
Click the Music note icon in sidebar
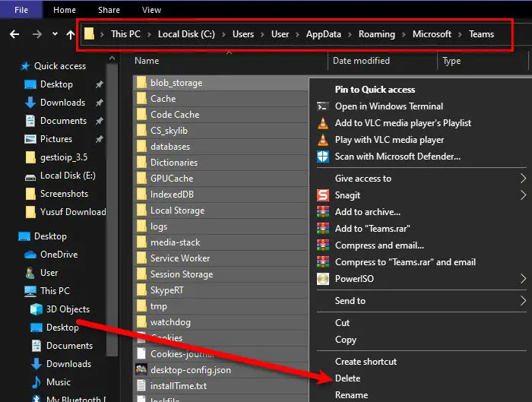pos(36,382)
